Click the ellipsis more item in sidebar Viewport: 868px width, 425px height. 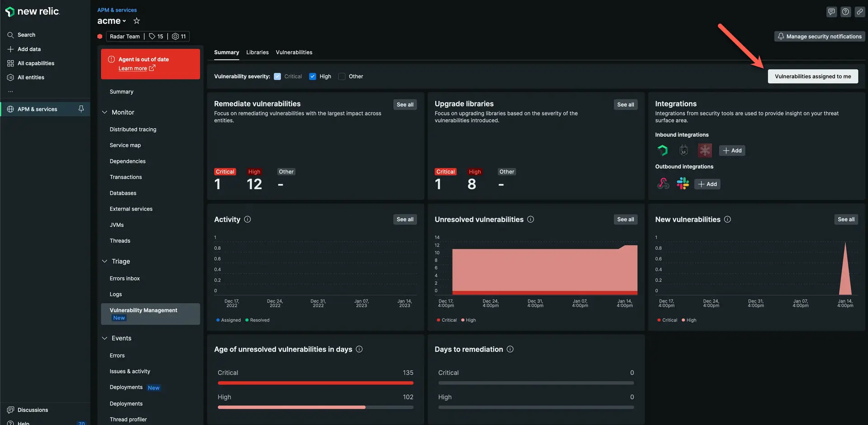pos(10,91)
